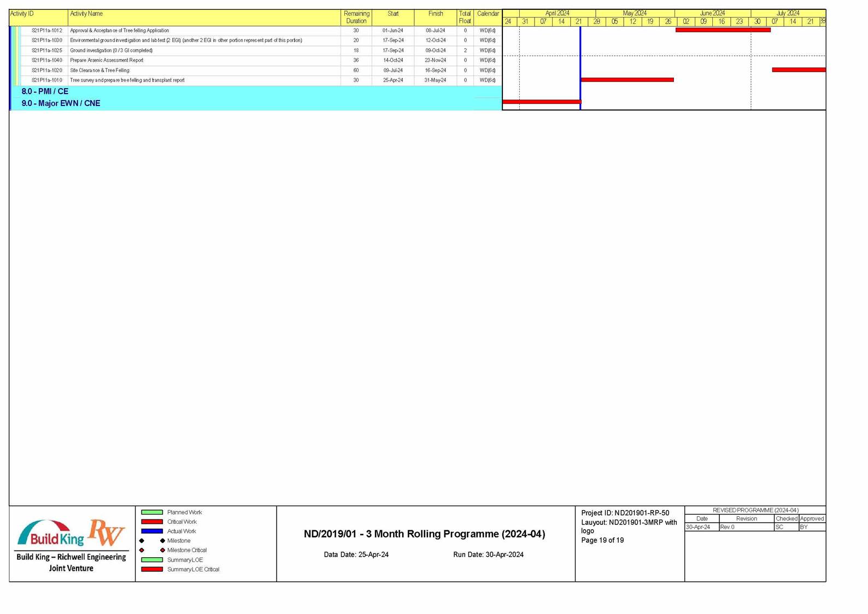Click the Remaining Duration column header
Screen dimensions: 868x614
[356, 17]
